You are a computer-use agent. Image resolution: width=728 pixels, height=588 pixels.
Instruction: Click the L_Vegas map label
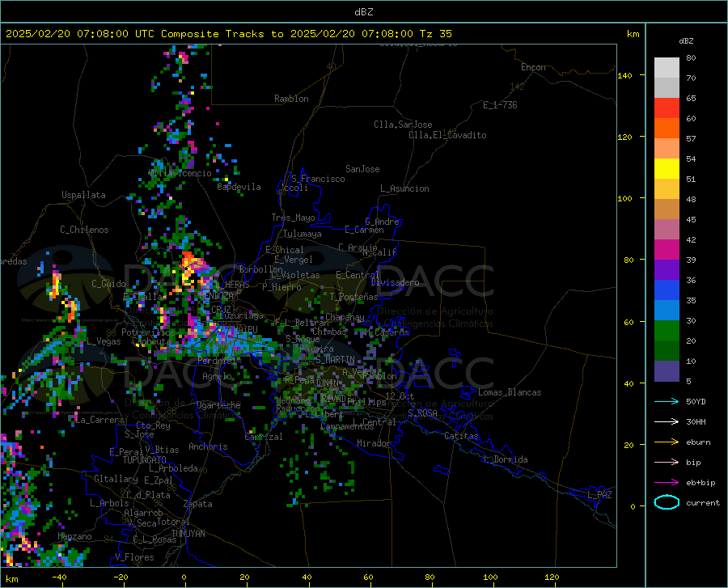tap(104, 341)
